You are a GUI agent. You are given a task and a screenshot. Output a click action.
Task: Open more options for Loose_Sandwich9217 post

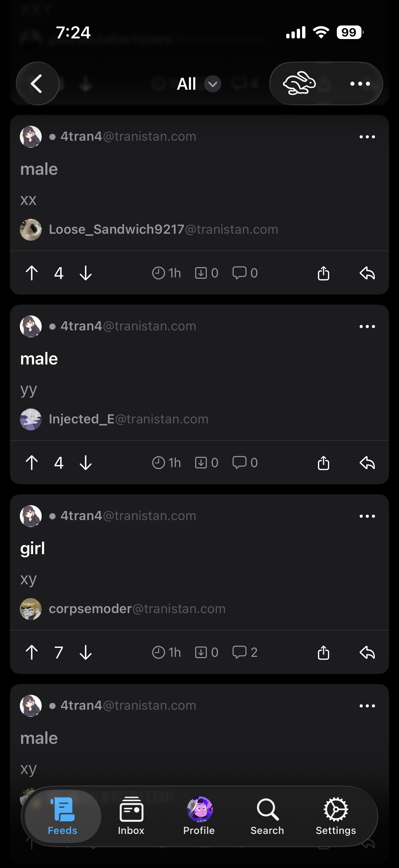[367, 137]
